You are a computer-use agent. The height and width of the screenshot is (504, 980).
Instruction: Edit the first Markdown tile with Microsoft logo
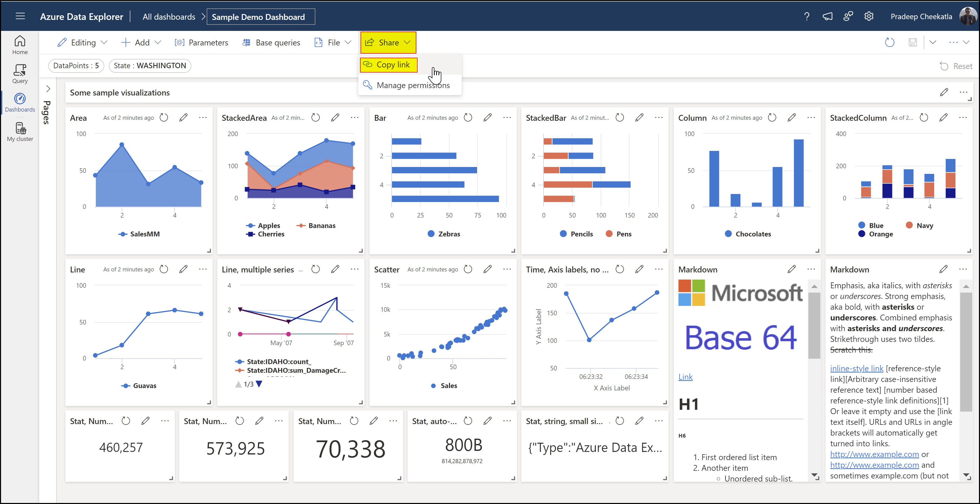point(792,269)
